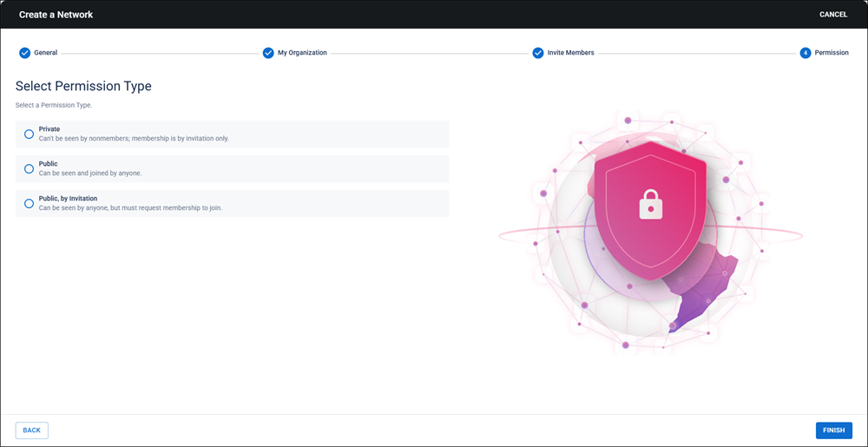The width and height of the screenshot is (868, 447).
Task: Click the My Organization step checkmark icon
Action: pyautogui.click(x=268, y=53)
